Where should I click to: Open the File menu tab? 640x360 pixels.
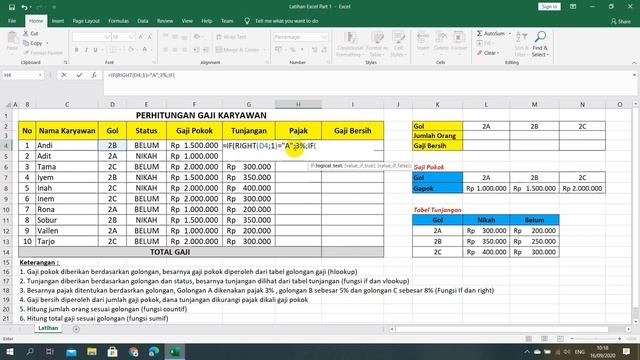click(x=12, y=21)
